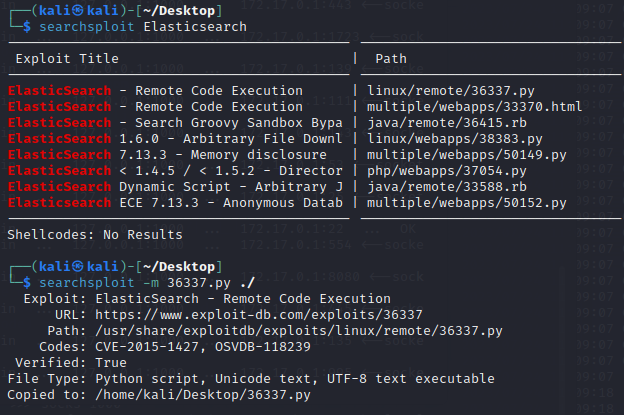This screenshot has height=415, width=624.
Task: Click the '7.13.3 - Memory disclosure' title
Action: [x=223, y=154]
